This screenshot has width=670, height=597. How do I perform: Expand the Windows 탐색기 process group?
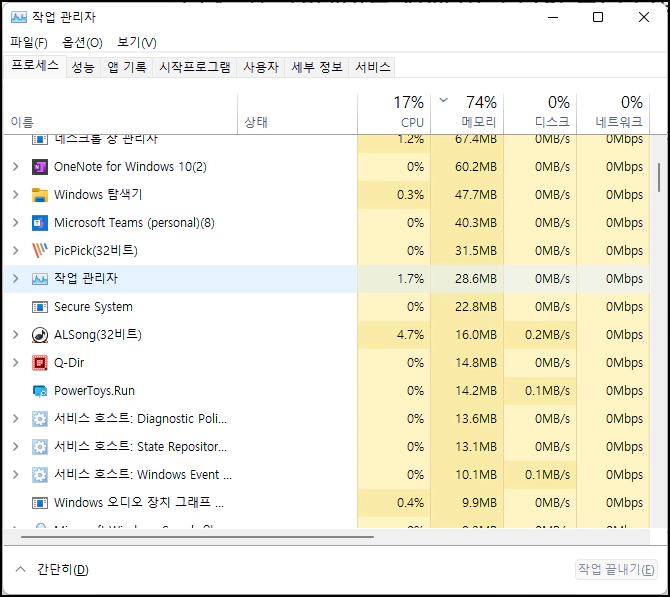(16, 195)
